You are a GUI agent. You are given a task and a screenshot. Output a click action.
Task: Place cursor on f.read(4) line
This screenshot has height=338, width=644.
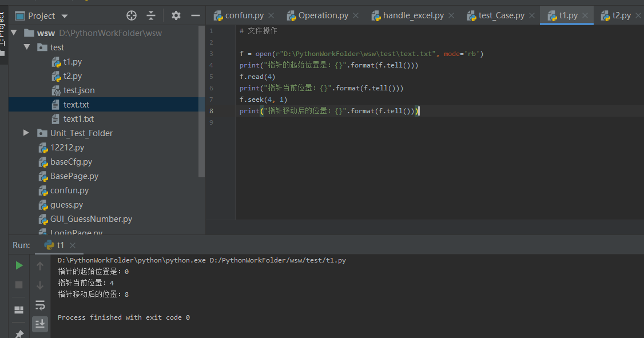pyautogui.click(x=257, y=77)
